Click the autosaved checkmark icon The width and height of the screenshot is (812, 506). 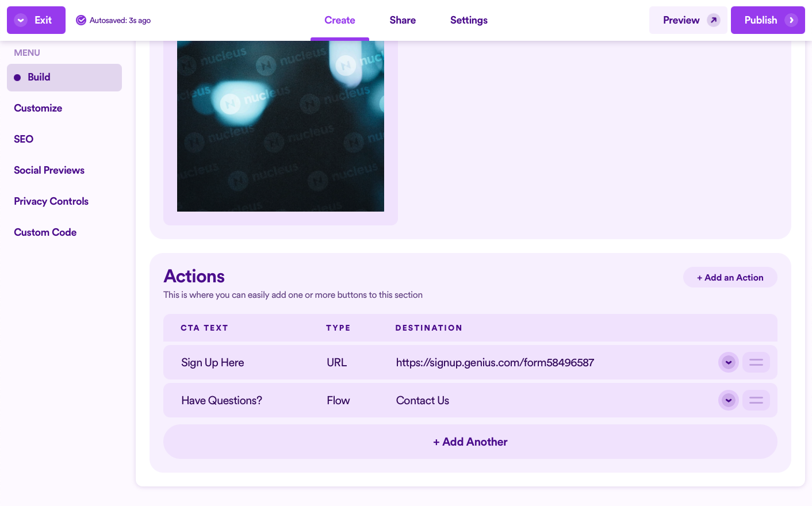pyautogui.click(x=81, y=20)
